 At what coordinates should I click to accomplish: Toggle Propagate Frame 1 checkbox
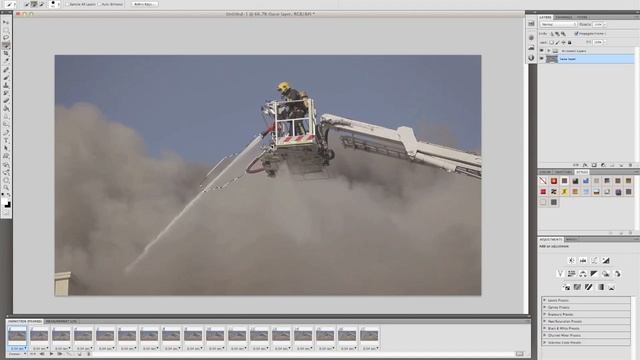click(576, 33)
